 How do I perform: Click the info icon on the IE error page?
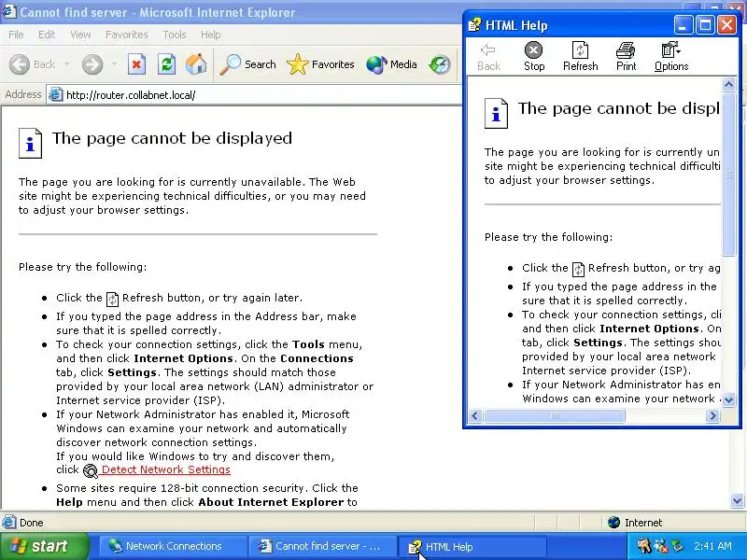pos(30,143)
